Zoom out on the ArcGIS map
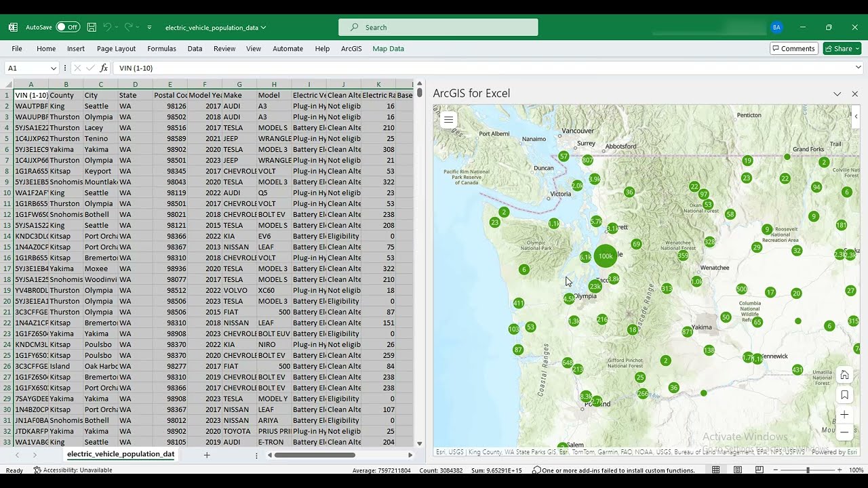This screenshot has height=488, width=868. tap(844, 432)
